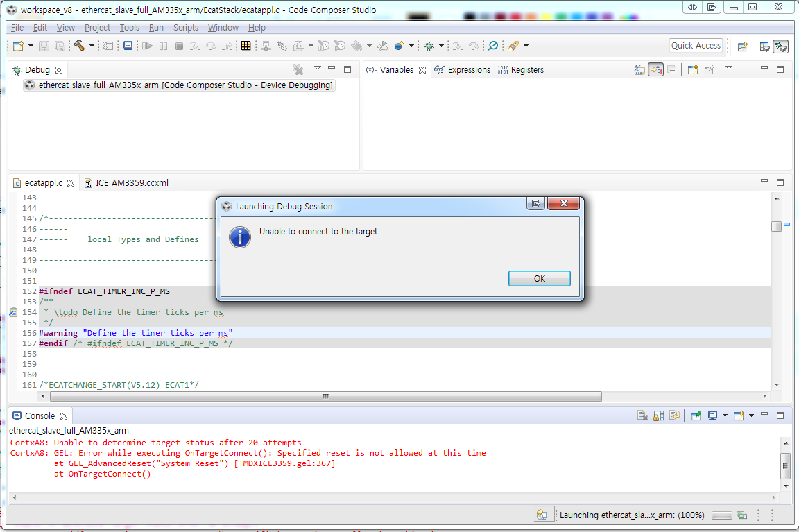
Task: Click the Skip All Breakpoints icon
Action: (x=492, y=46)
